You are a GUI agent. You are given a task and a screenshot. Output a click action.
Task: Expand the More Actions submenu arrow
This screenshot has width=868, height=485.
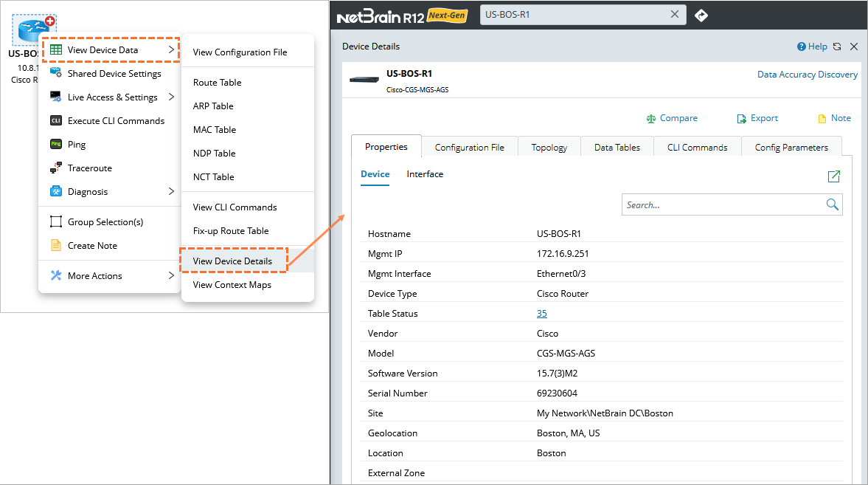(x=171, y=275)
